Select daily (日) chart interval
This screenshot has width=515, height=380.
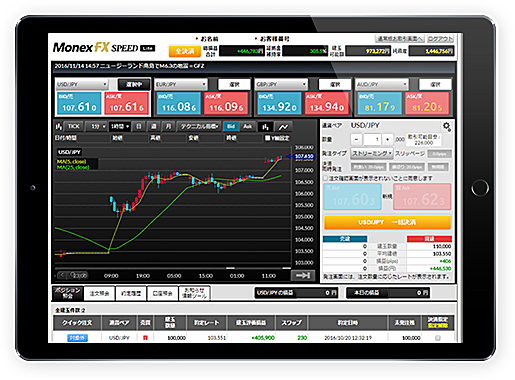(139, 127)
